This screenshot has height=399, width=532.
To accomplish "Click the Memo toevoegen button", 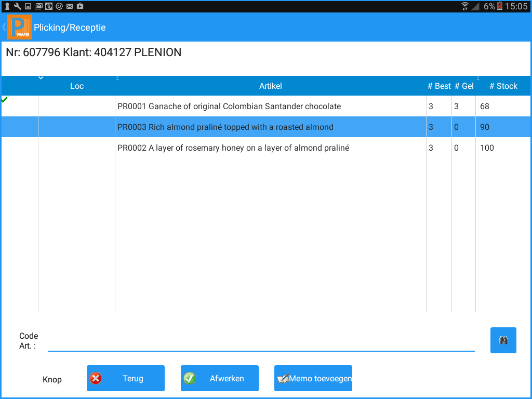I will tap(313, 378).
